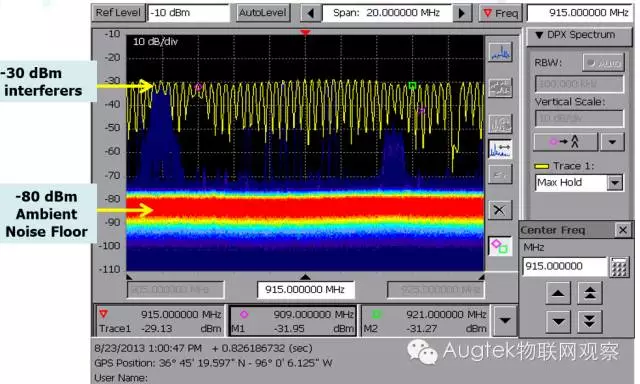
Task: Open the markers diamond-square icon
Action: click(x=500, y=246)
